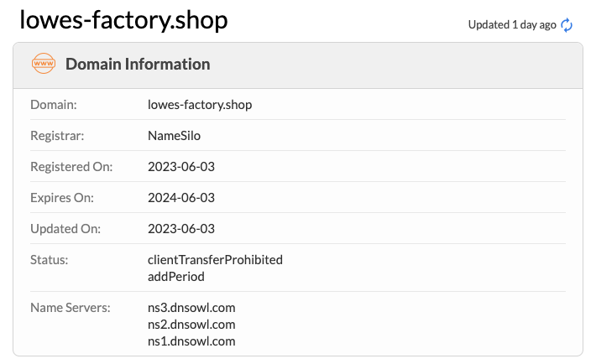Click name server ns1.dnsowl.com
This screenshot has height=364, width=596.
pos(191,341)
